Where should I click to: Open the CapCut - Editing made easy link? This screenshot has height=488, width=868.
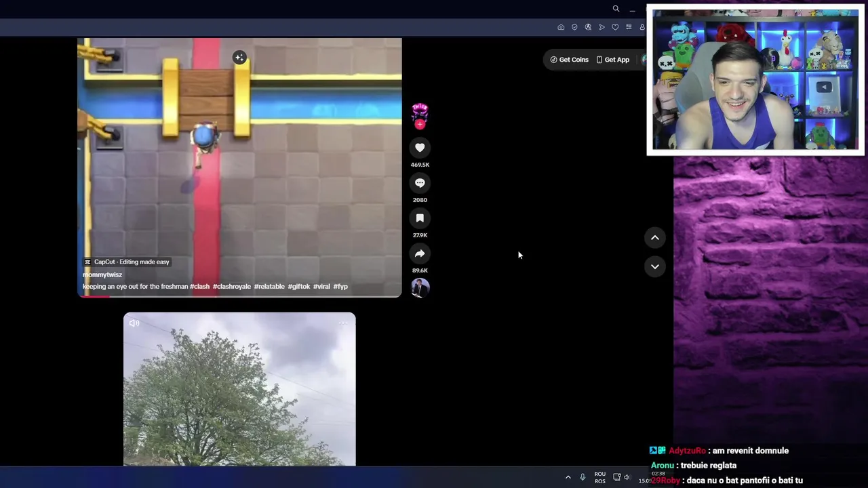127,262
